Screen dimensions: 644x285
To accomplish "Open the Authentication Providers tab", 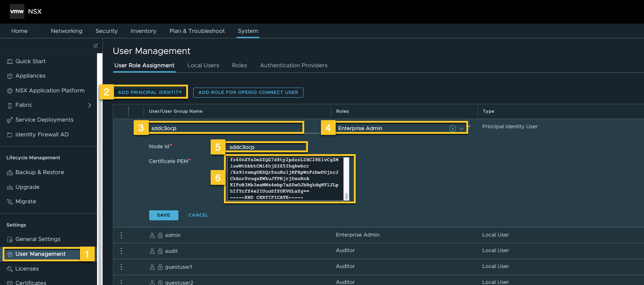I will tap(294, 65).
